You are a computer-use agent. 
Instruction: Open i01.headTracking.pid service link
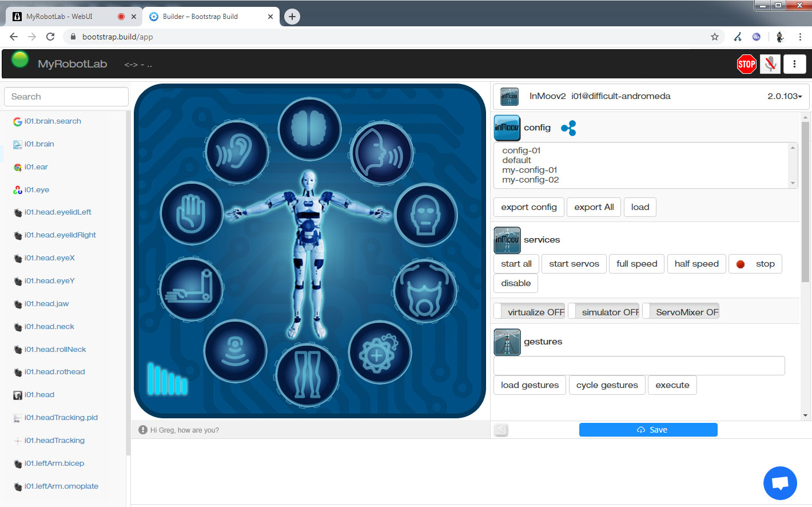61,418
